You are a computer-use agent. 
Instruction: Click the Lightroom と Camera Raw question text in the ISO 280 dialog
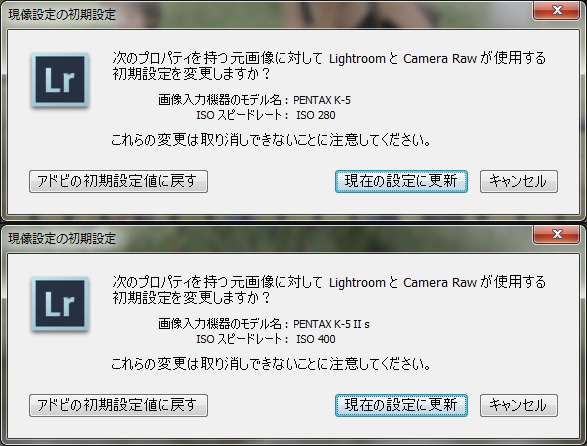pyautogui.click(x=329, y=66)
